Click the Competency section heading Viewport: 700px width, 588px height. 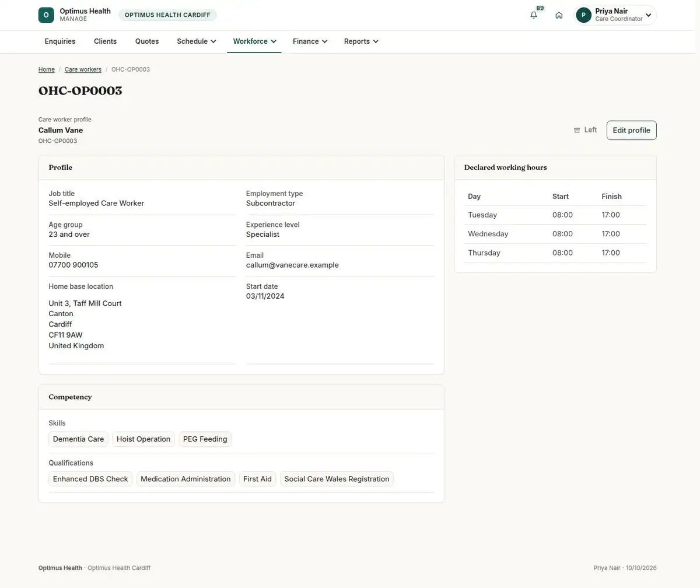point(70,397)
